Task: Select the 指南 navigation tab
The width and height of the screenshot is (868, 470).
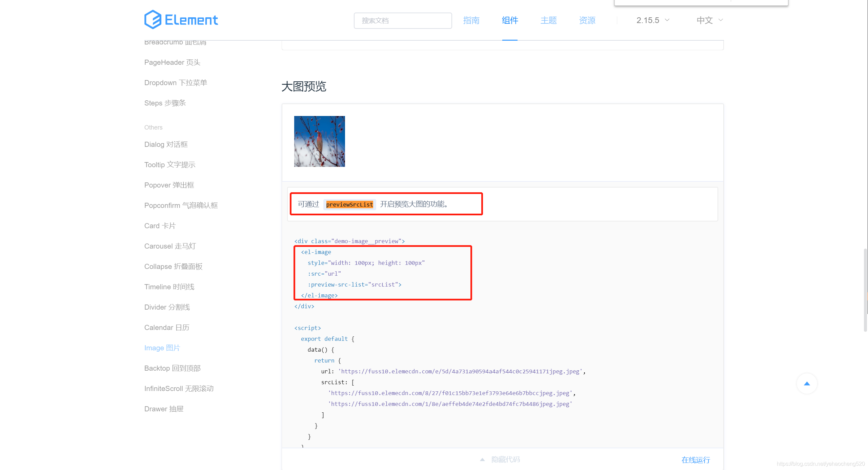Action: (x=471, y=20)
